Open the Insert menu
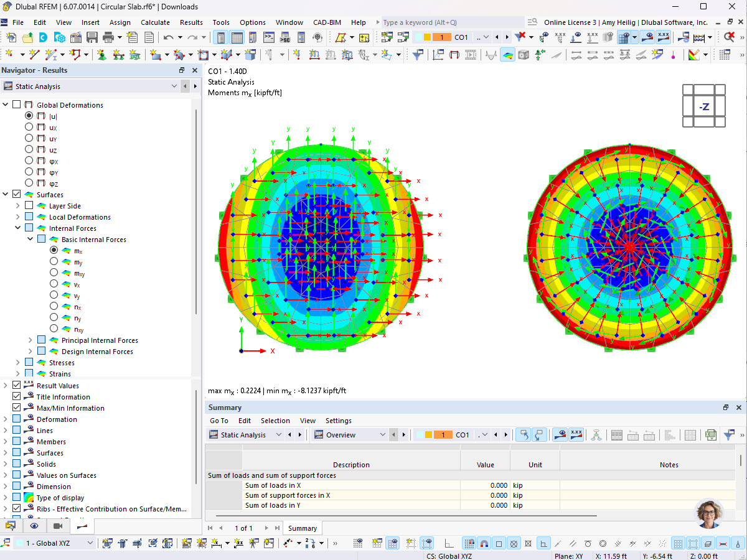 (x=90, y=22)
